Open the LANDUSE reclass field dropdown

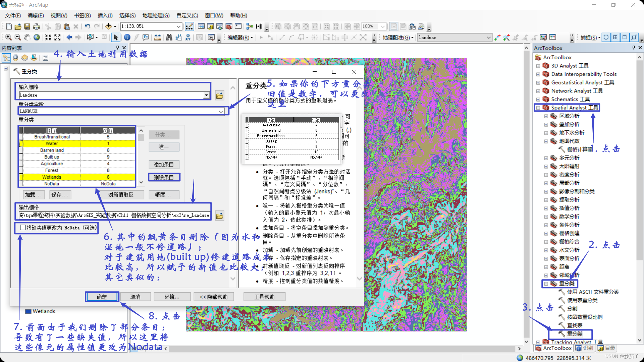(x=221, y=111)
